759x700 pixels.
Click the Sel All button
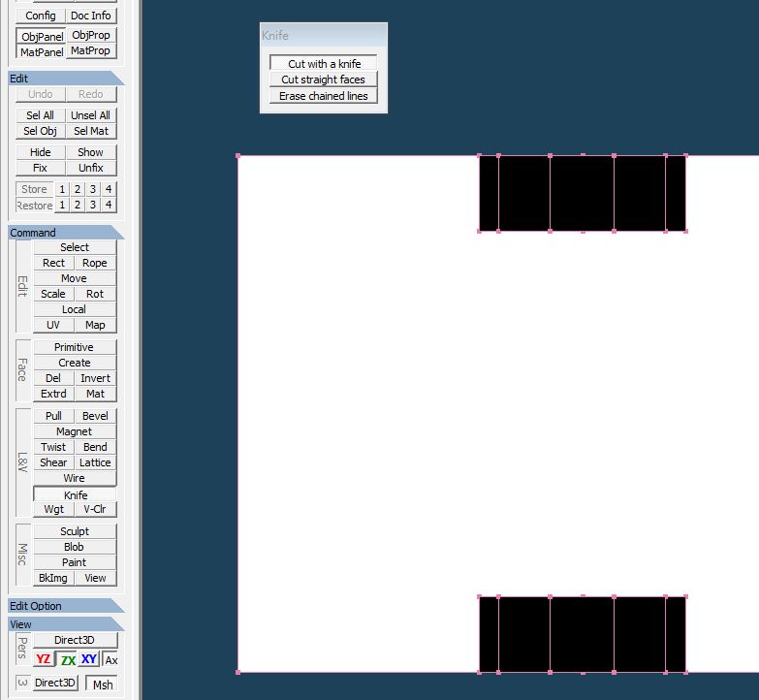pos(40,115)
